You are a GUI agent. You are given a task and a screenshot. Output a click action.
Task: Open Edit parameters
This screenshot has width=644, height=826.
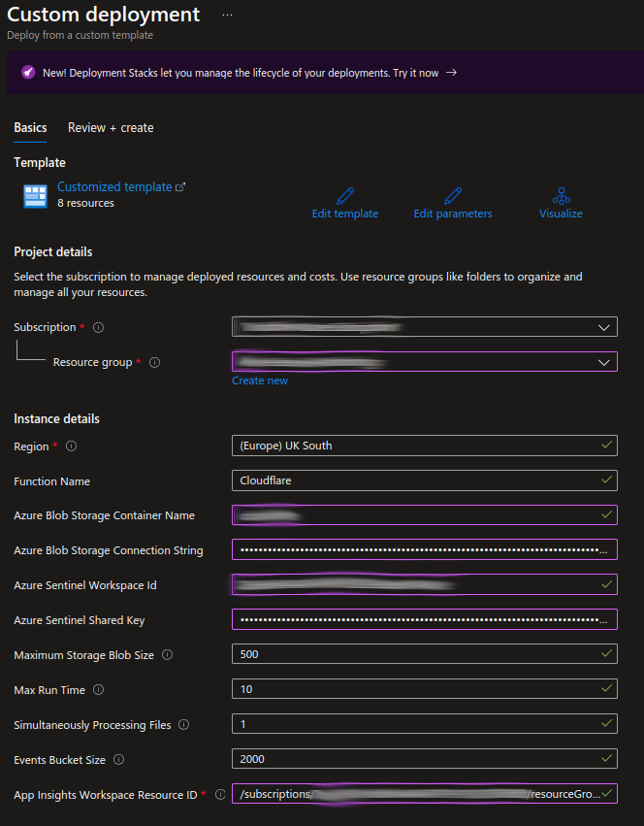coord(453,214)
